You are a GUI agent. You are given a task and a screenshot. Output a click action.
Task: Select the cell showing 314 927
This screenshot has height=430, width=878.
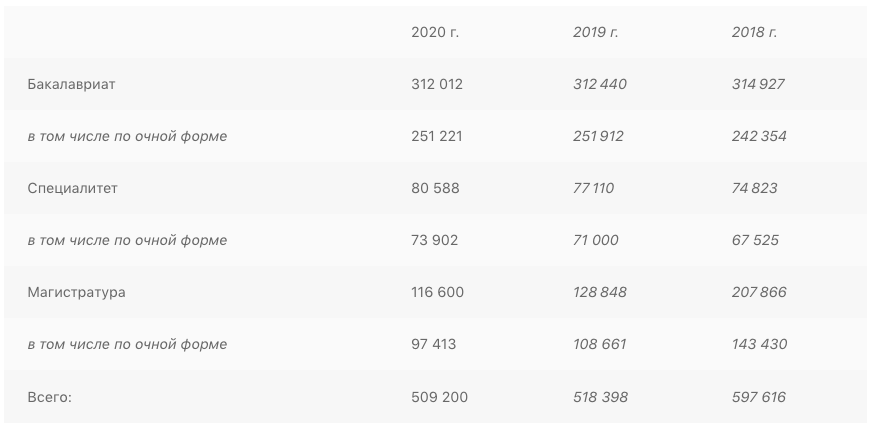tap(758, 84)
